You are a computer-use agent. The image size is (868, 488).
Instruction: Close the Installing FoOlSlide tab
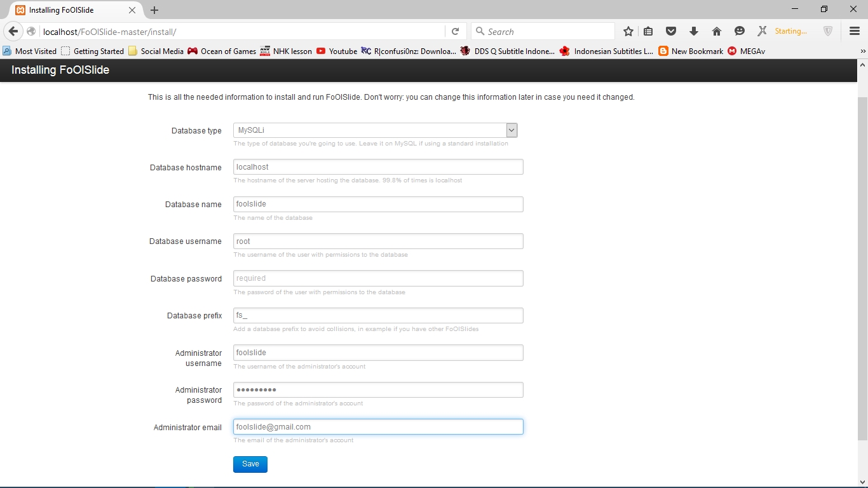tap(132, 10)
